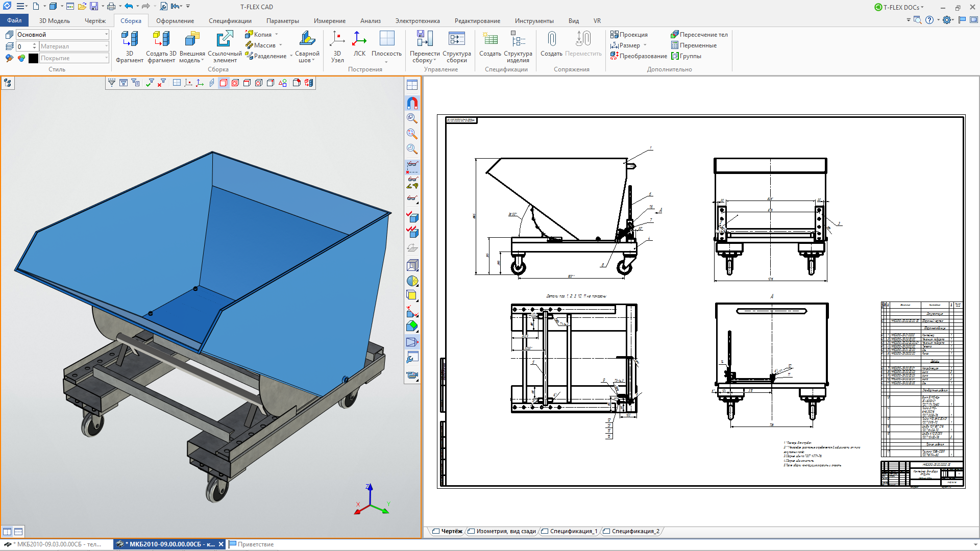Expand the Покрытие combo box
The image size is (980, 551).
[x=106, y=58]
